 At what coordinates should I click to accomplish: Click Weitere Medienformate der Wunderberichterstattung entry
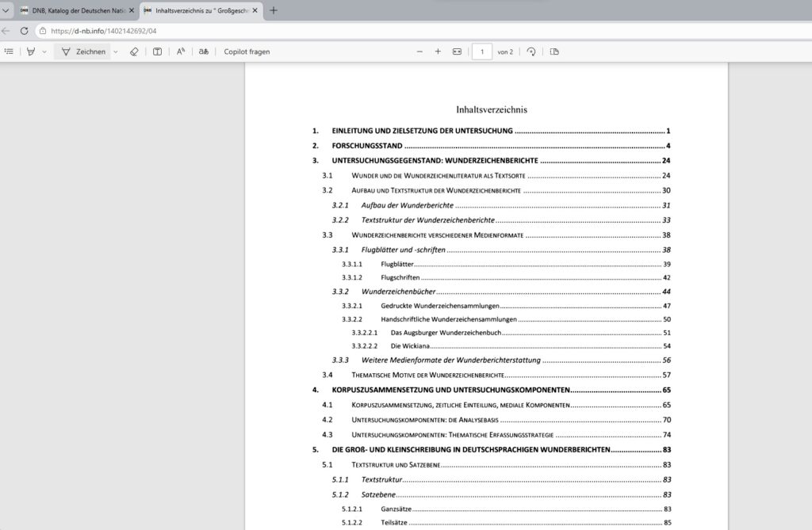tap(501, 360)
